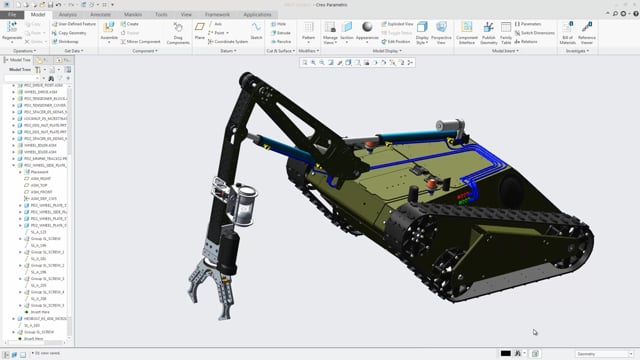Open the Framework ribbon tab
The image size is (640, 360).
218,15
